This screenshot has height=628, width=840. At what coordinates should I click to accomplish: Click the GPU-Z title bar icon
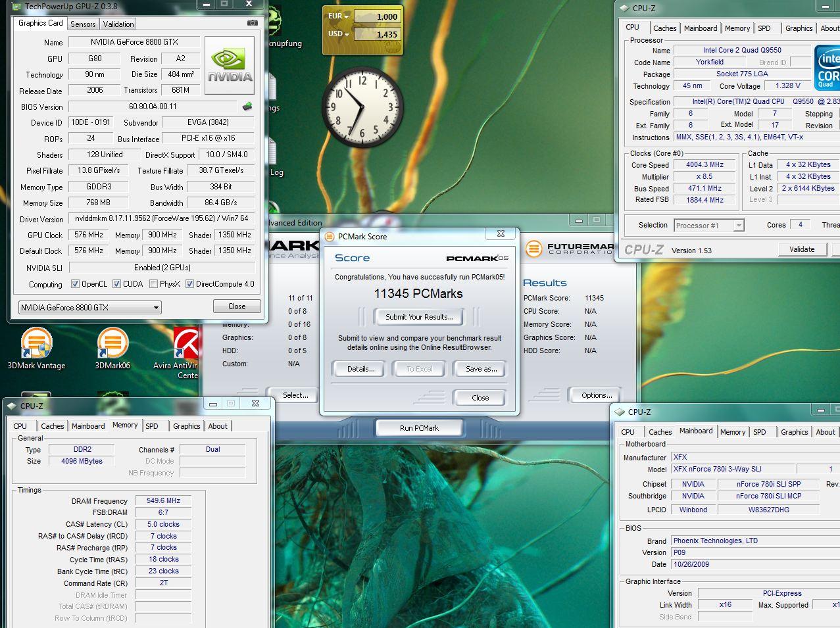15,6
